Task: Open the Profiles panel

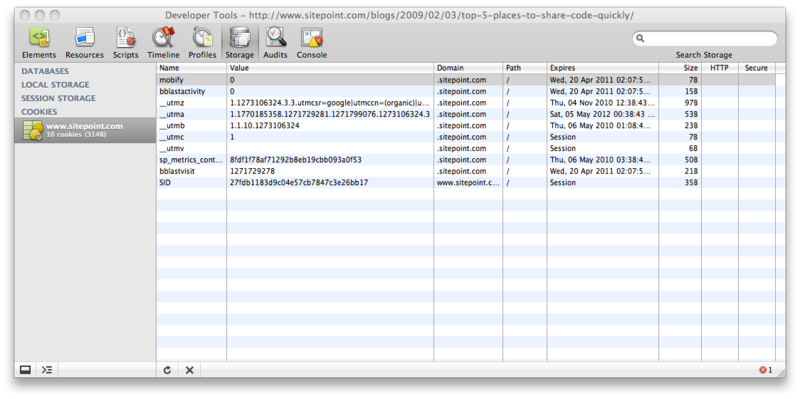Action: click(x=202, y=43)
